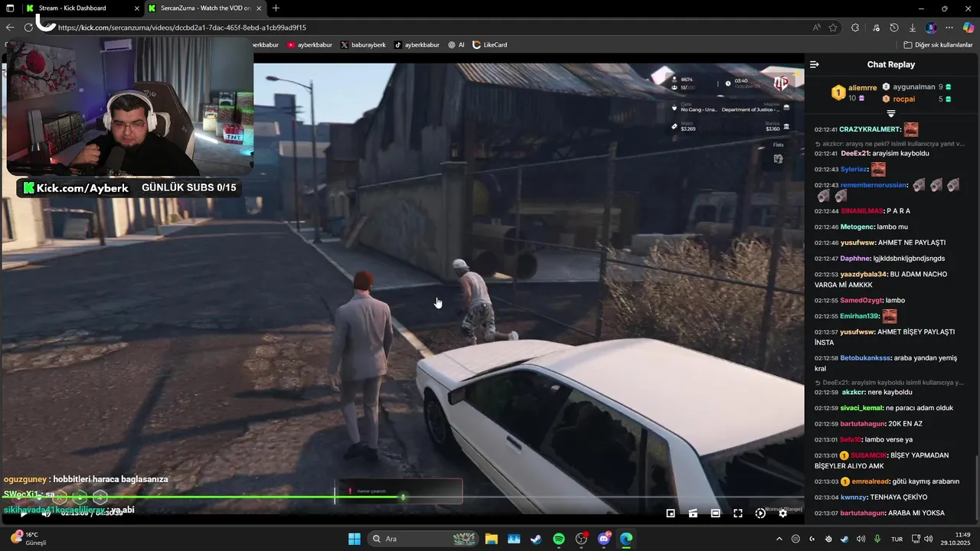Create a clip with clapperboard icon
The image size is (980, 551).
pyautogui.click(x=693, y=514)
